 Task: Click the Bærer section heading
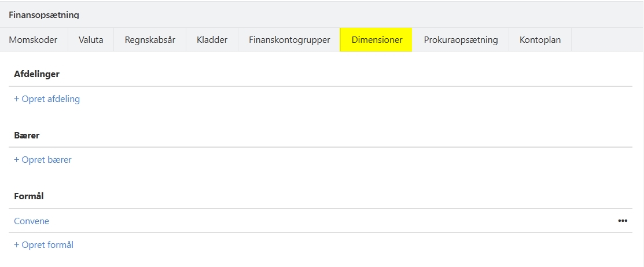coord(27,135)
